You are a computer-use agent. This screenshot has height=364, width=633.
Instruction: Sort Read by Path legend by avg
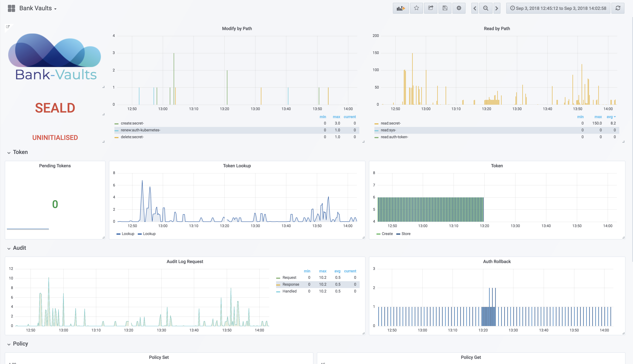click(610, 117)
